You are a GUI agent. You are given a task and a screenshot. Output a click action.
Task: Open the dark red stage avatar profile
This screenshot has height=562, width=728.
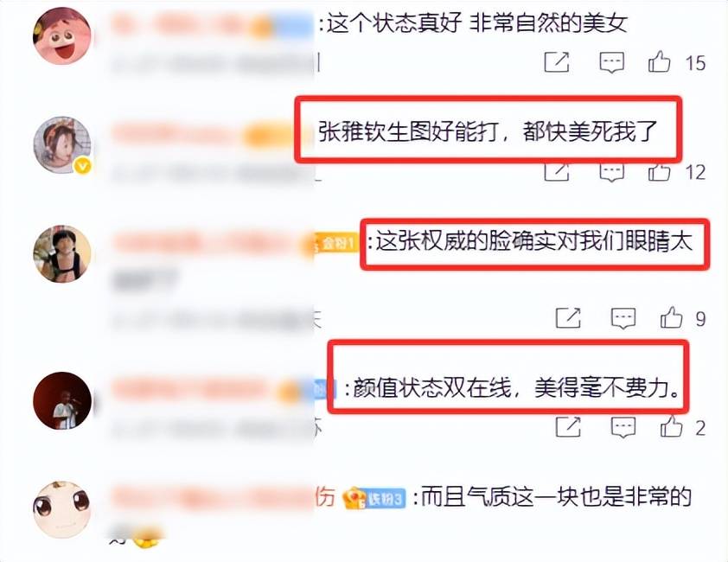click(x=62, y=400)
